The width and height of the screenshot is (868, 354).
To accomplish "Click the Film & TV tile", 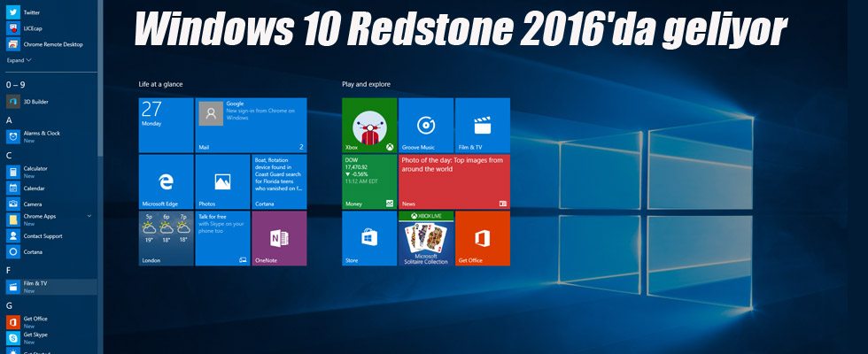I will (482, 125).
